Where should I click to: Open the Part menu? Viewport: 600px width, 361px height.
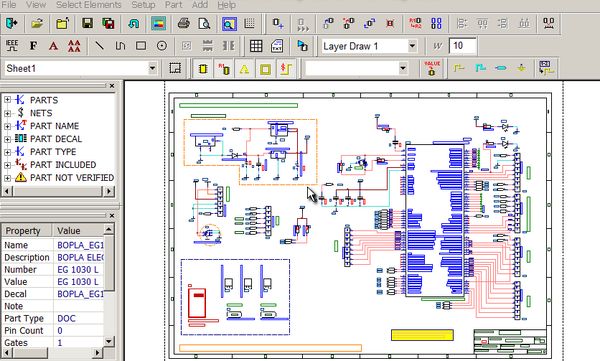[173, 5]
